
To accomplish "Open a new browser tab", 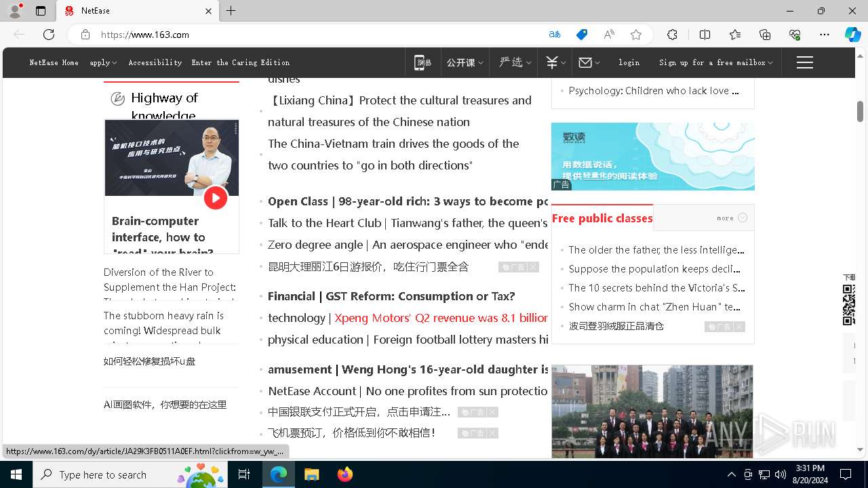I will pyautogui.click(x=231, y=11).
